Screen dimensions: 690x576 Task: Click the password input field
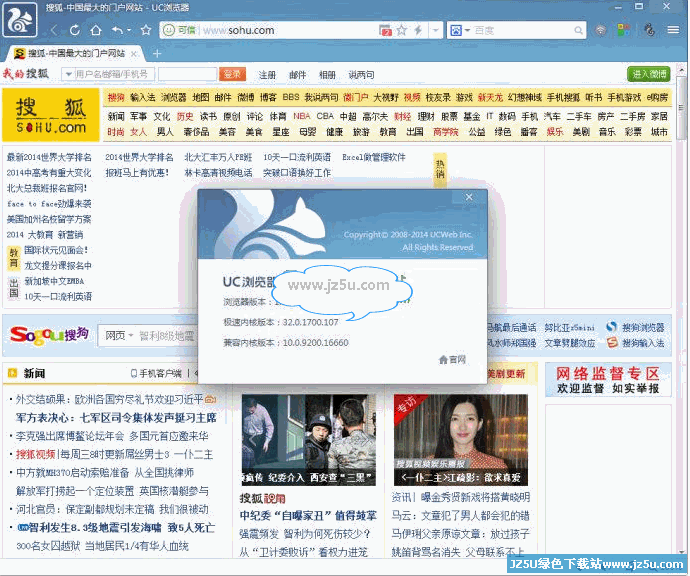point(187,74)
